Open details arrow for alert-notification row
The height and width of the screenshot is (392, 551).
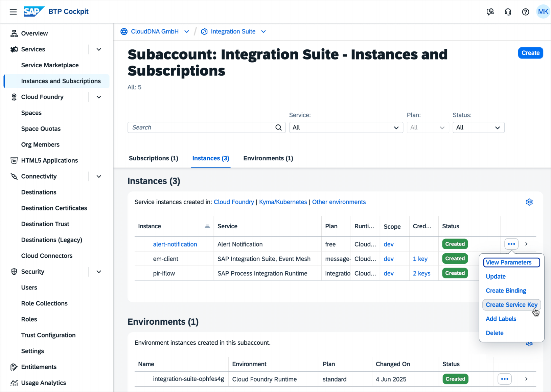click(x=526, y=244)
